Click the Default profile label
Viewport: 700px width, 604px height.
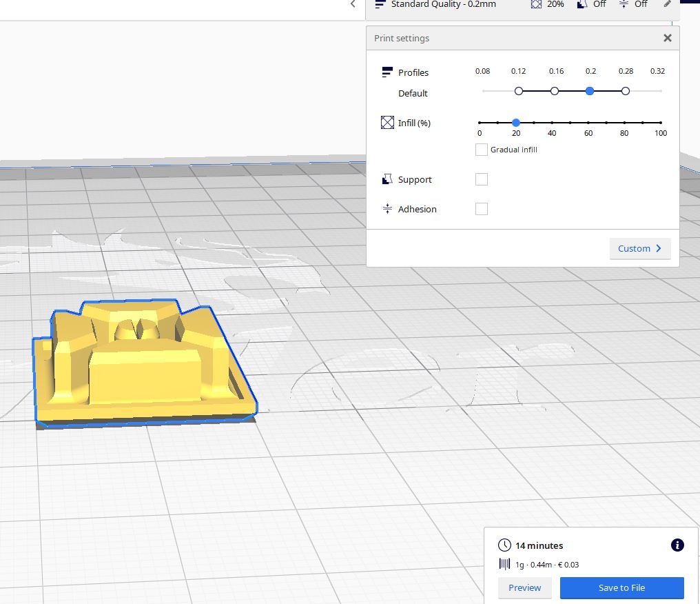tap(413, 93)
